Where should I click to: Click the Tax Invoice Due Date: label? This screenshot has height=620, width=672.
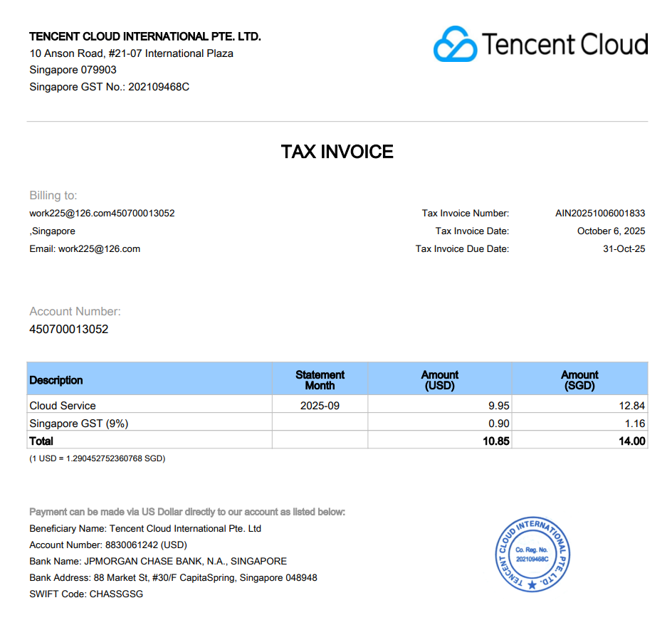coord(463,249)
